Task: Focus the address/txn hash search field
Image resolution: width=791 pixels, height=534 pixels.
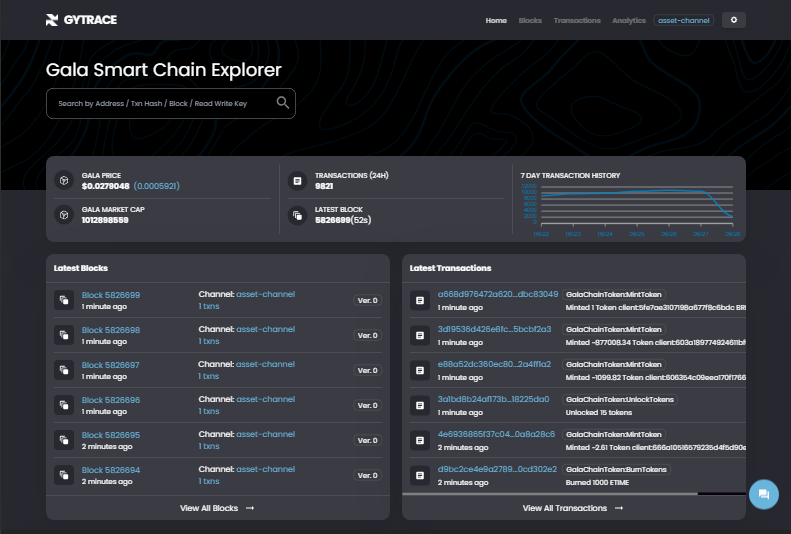Action: point(171,103)
